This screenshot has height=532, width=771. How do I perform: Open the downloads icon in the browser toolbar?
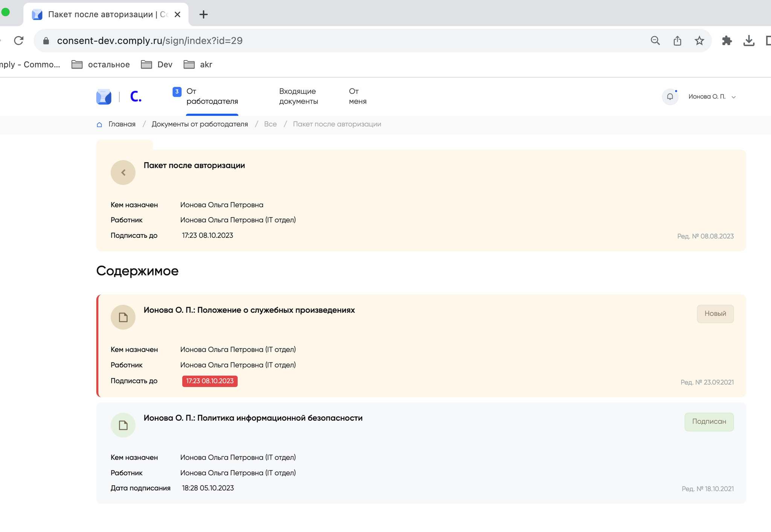(x=749, y=41)
